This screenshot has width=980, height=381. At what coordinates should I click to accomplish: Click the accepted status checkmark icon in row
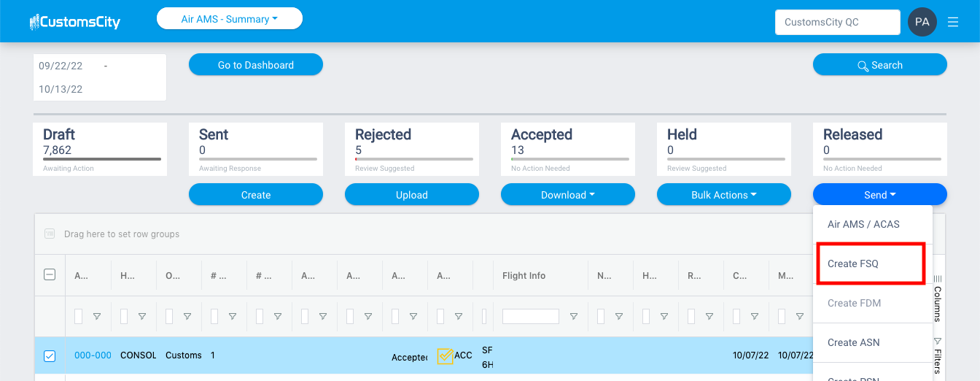[445, 355]
